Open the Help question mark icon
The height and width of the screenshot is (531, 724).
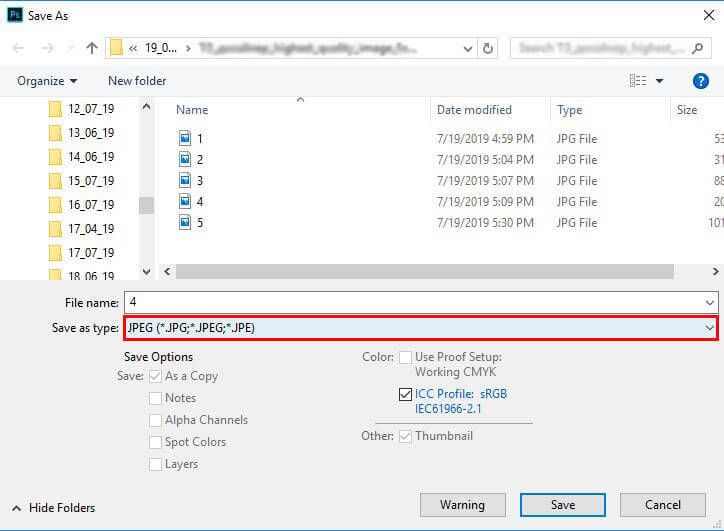[700, 81]
